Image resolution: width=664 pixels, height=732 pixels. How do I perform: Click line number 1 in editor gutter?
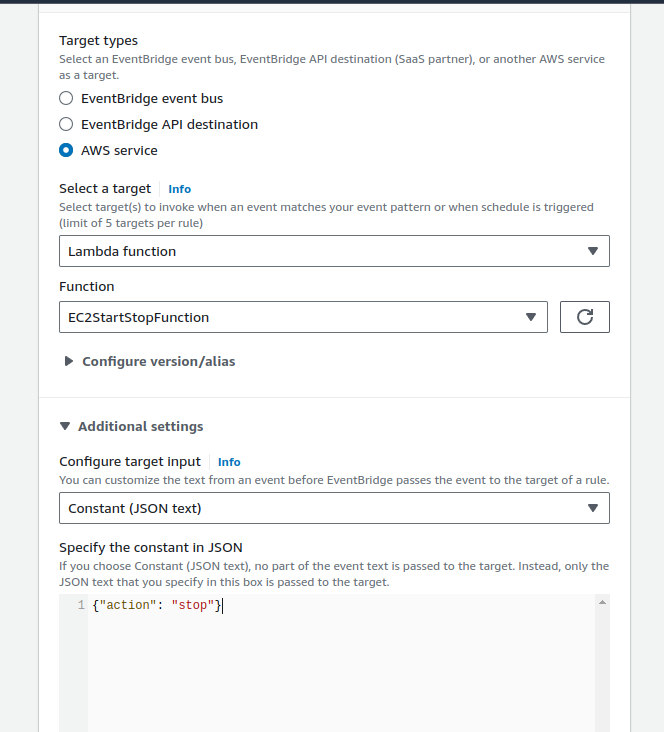tap(80, 606)
